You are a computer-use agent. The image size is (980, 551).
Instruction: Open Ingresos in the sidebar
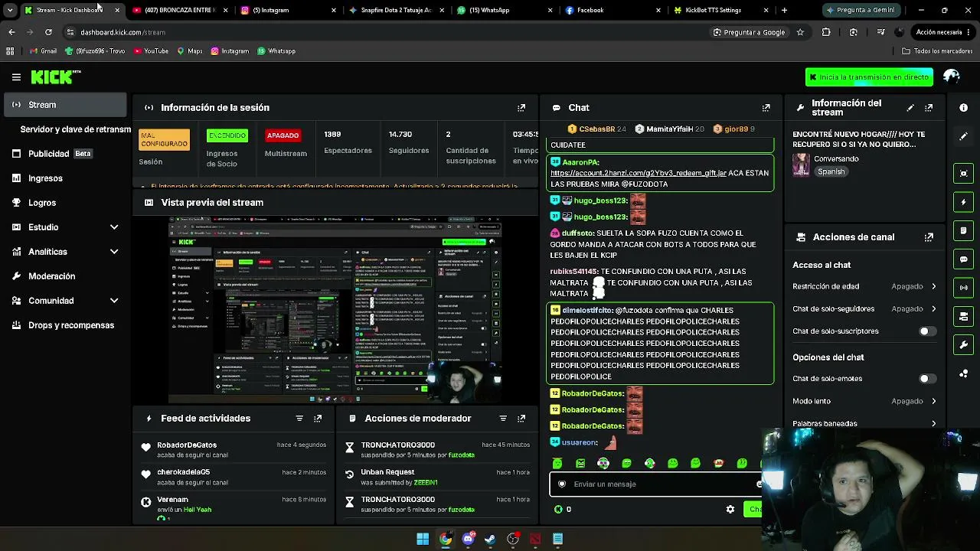[65, 178]
